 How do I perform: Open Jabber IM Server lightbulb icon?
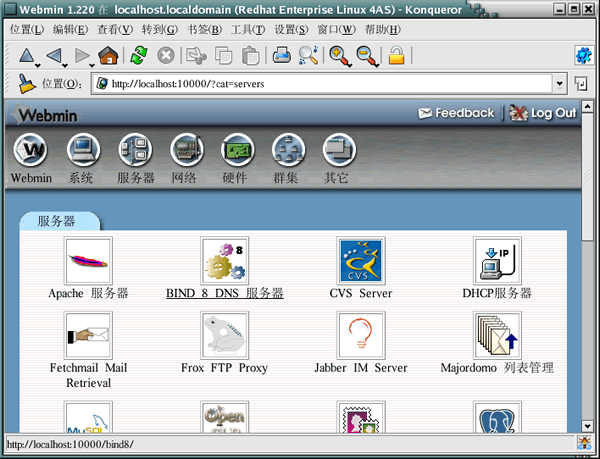[361, 335]
